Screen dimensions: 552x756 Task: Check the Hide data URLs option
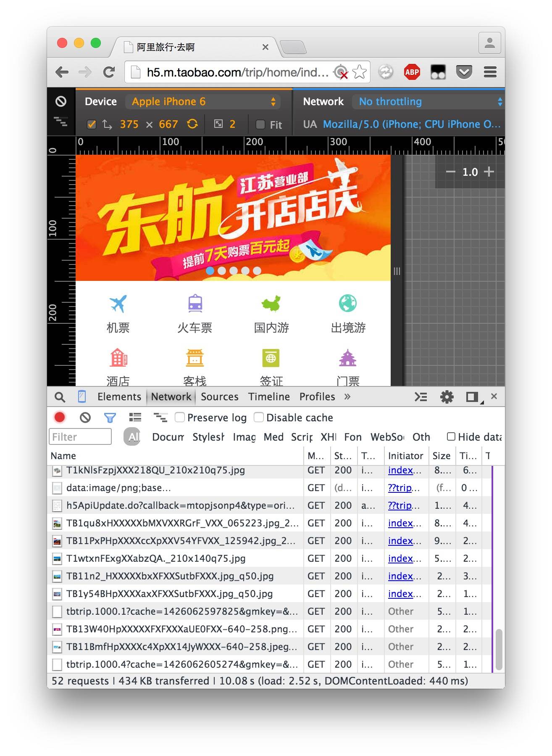451,436
